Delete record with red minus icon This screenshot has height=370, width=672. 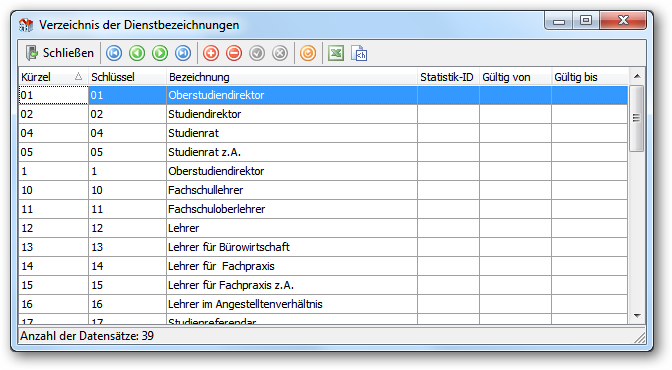234,53
